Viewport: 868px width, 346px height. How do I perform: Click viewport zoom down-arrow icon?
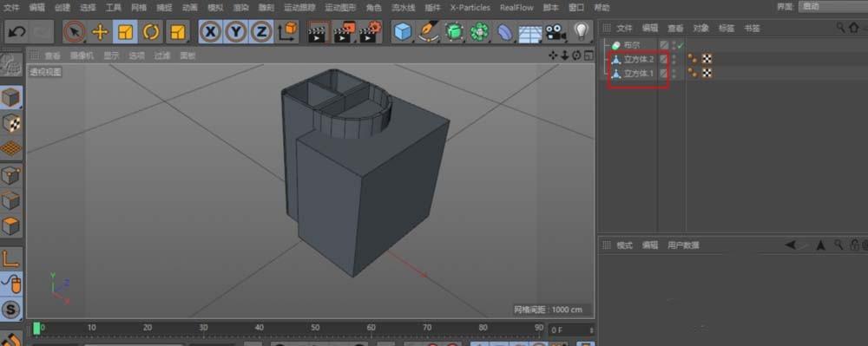pyautogui.click(x=565, y=55)
